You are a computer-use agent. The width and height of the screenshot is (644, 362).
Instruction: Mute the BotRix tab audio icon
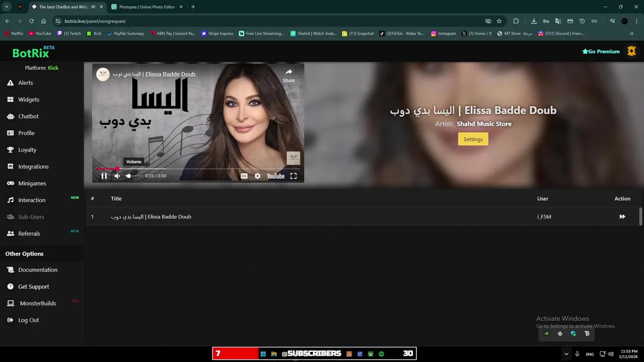click(93, 7)
